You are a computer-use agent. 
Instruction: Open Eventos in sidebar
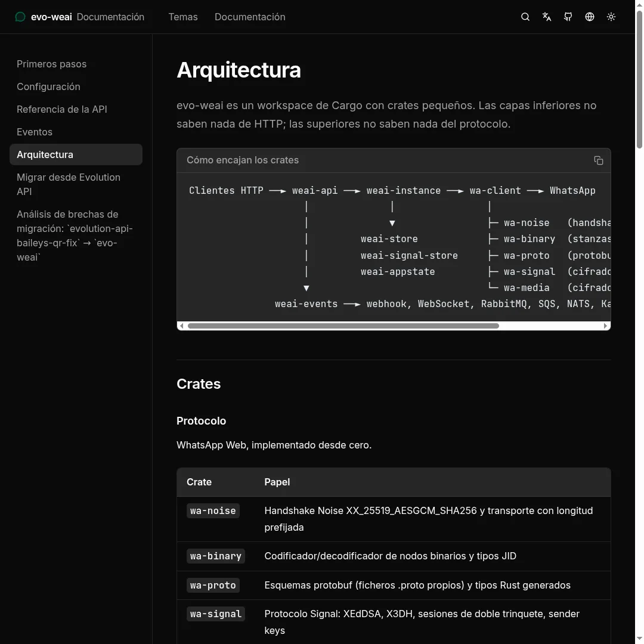pos(76,132)
